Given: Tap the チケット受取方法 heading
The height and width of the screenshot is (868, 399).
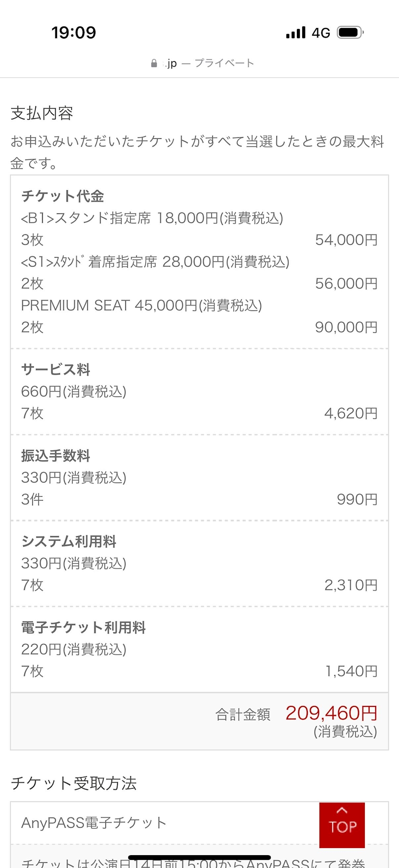Looking at the screenshot, I should [74, 783].
